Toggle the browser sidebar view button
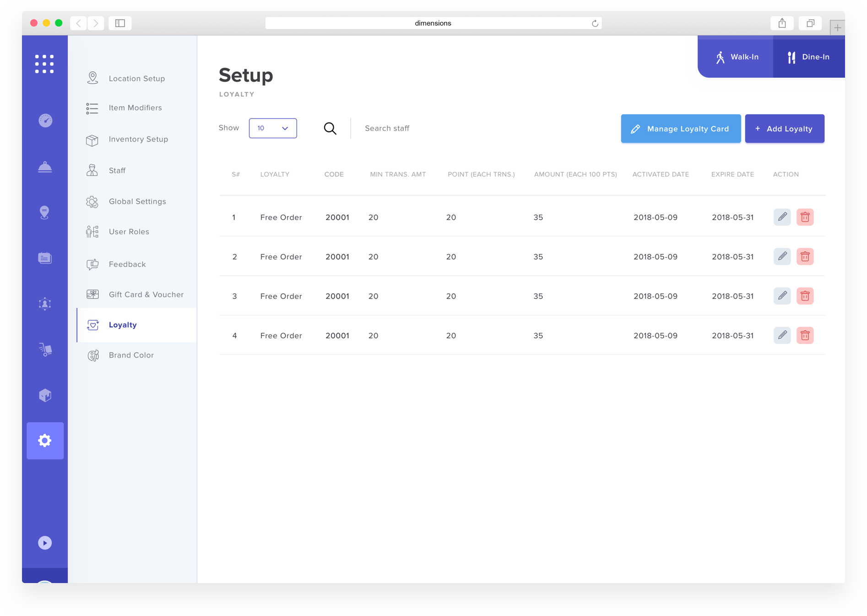The image size is (867, 616). [120, 23]
